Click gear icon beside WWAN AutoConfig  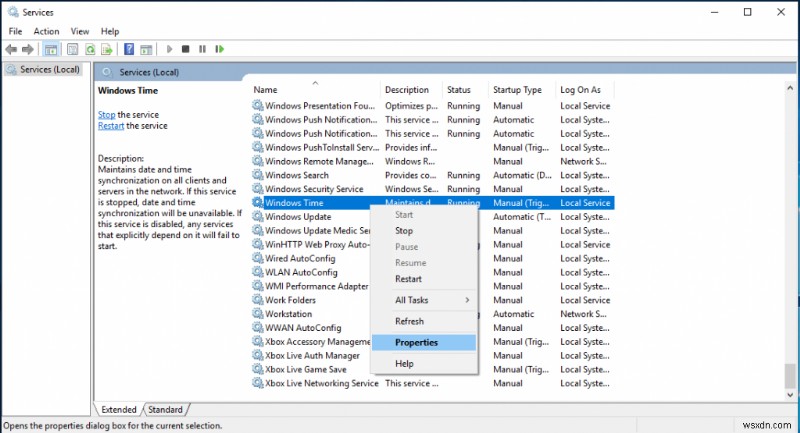click(258, 327)
